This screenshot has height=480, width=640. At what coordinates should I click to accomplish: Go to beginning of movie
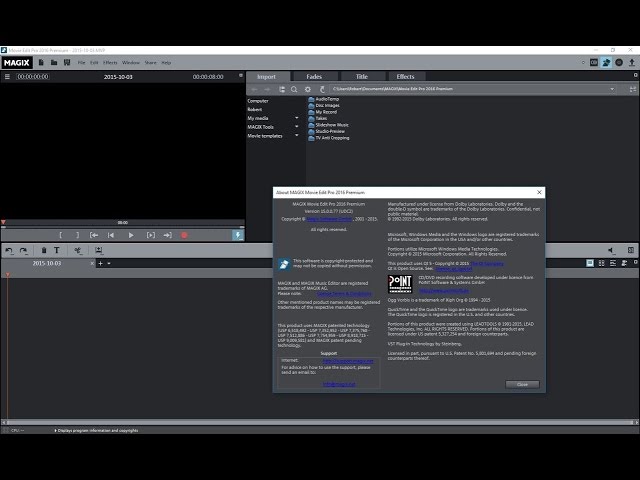pyautogui.click(x=111, y=235)
